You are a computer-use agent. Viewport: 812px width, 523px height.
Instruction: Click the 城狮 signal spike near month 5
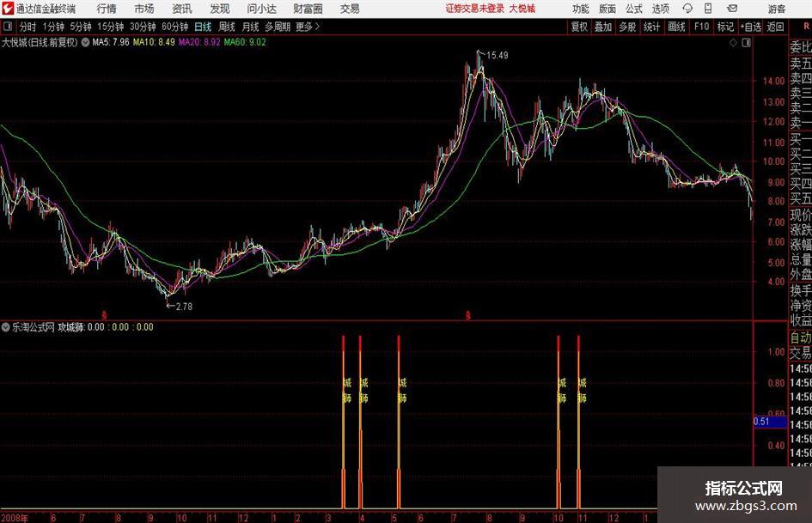(x=399, y=422)
